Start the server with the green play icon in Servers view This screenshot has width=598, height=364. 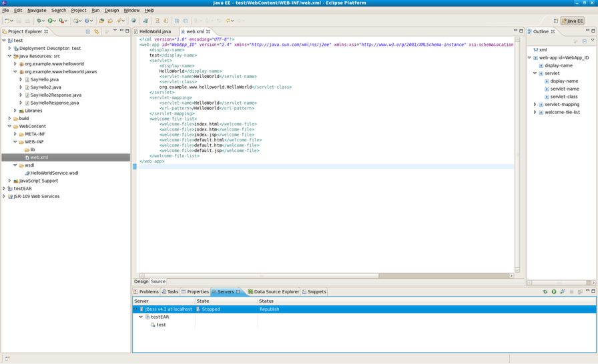[x=554, y=291]
